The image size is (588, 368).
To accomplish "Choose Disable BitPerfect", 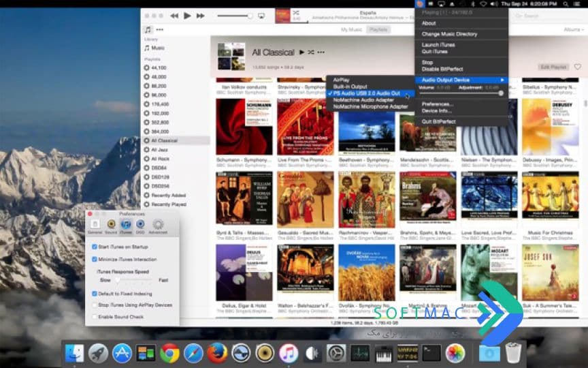I will tap(461, 69).
